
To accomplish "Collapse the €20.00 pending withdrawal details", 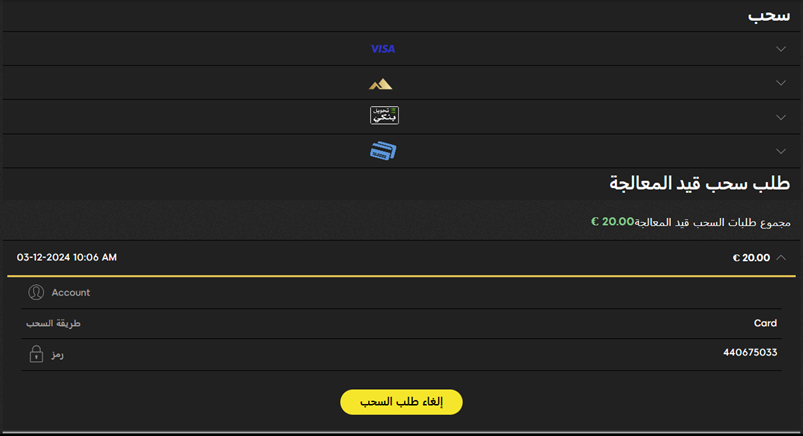I will pyautogui.click(x=780, y=257).
